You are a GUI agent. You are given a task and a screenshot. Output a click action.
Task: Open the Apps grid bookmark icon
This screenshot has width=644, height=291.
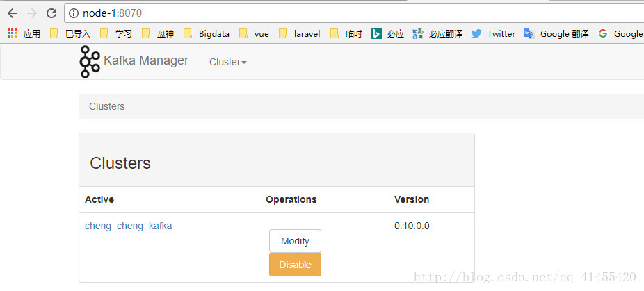(13, 33)
